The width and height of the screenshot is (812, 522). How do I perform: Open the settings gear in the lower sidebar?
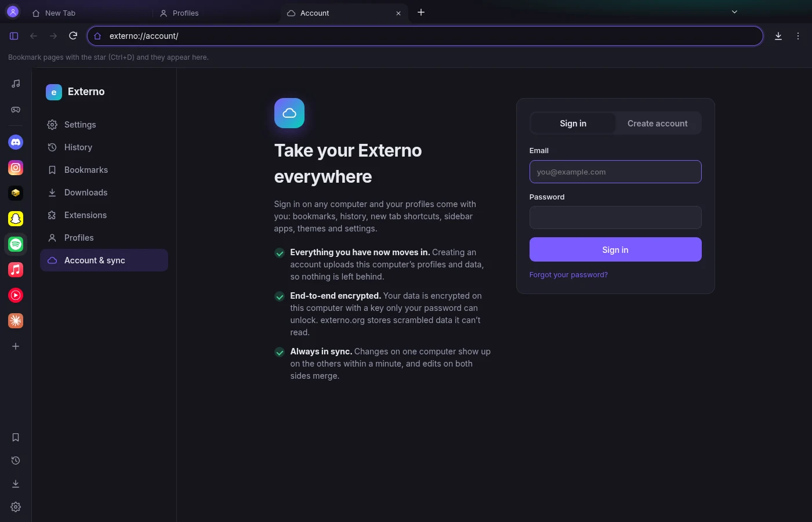[x=16, y=507]
